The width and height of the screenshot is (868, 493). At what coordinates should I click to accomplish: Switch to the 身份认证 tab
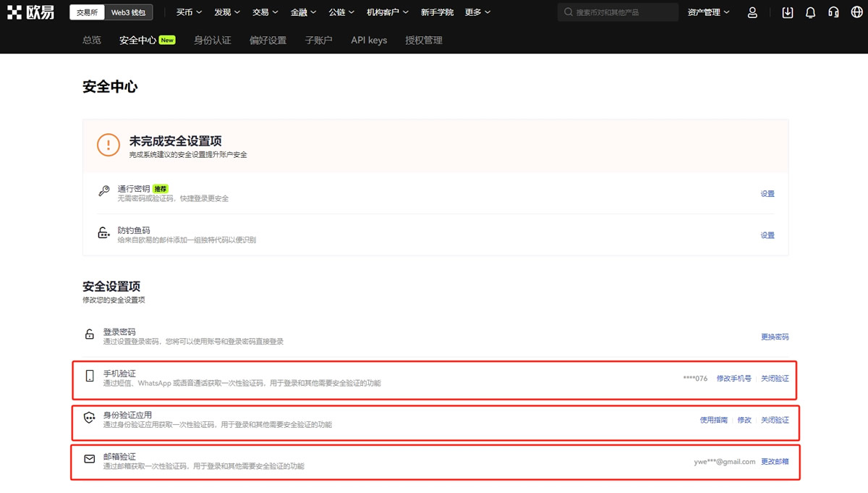(x=212, y=40)
